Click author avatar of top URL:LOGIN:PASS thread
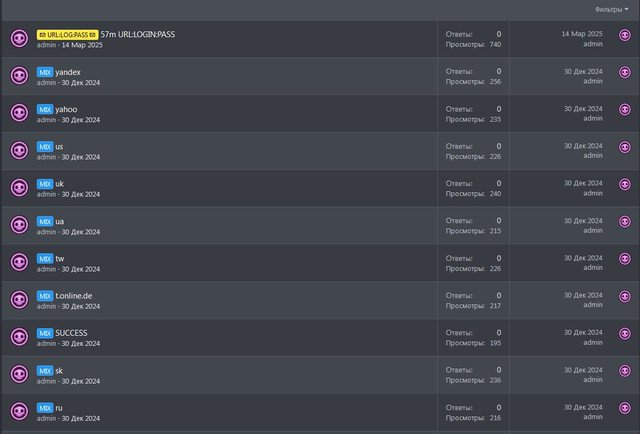Screen dimensions: 640x434 click(x=19, y=39)
